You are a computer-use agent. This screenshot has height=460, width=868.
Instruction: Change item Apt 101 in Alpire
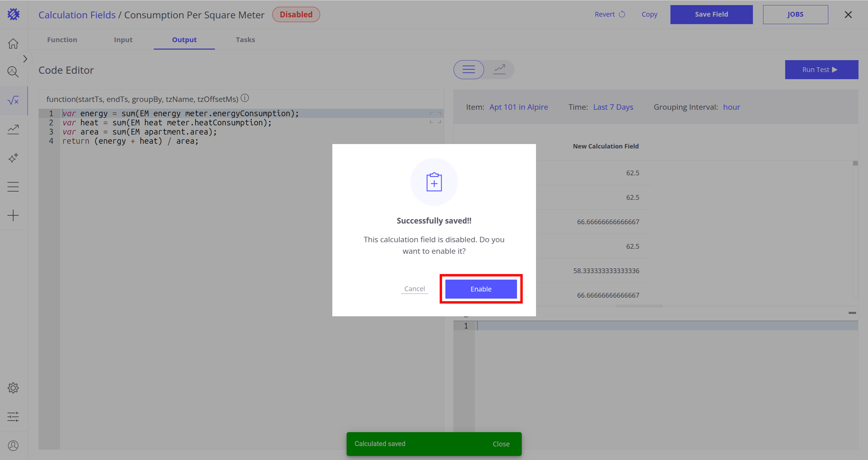518,107
